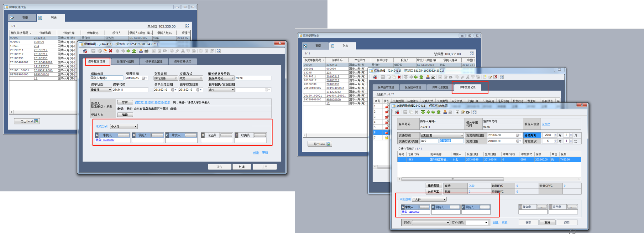Click the 重新整理 button in 交费记录编辑
The height and width of the screenshot is (243, 644).
pos(433,185)
